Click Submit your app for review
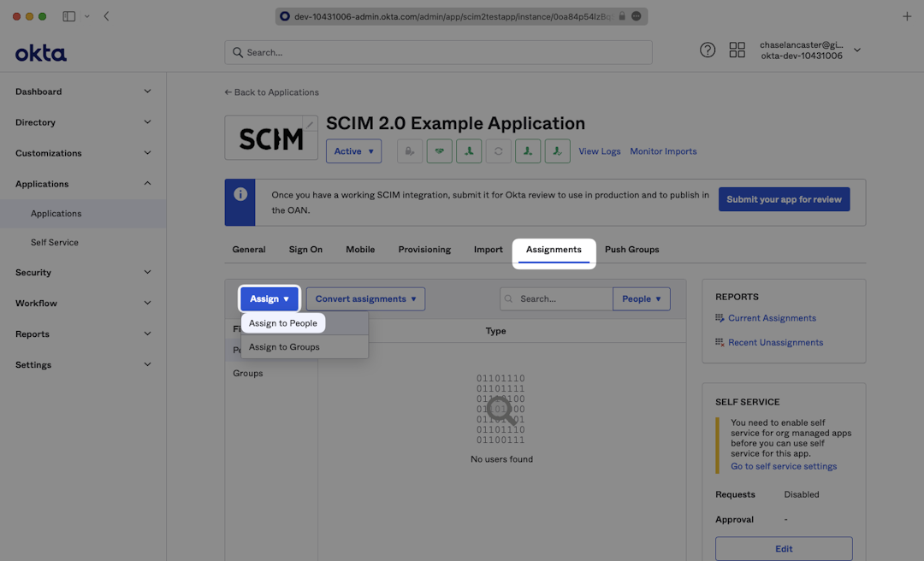This screenshot has width=924, height=561. [784, 199]
